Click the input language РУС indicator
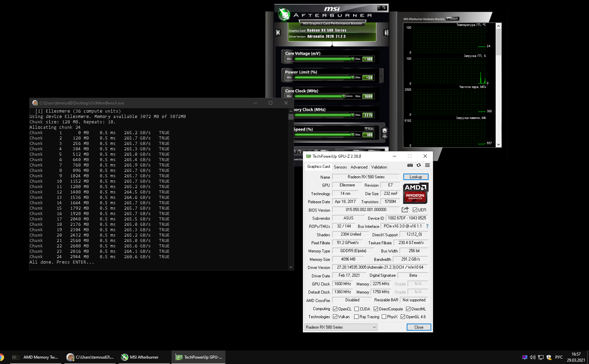This screenshot has width=589, height=364. (559, 357)
